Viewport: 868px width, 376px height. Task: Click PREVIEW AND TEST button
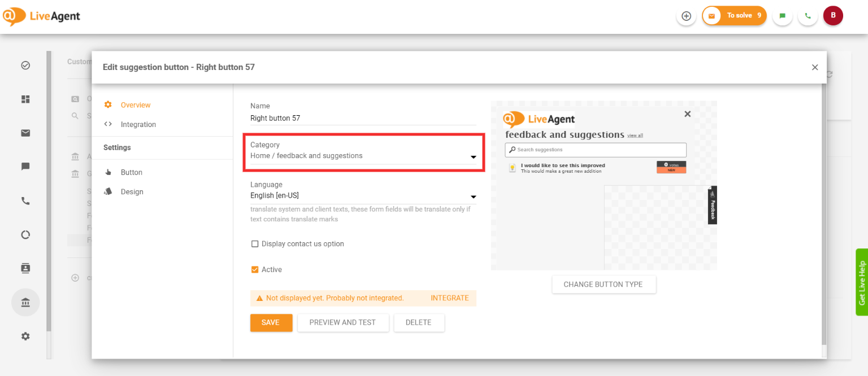(x=342, y=322)
